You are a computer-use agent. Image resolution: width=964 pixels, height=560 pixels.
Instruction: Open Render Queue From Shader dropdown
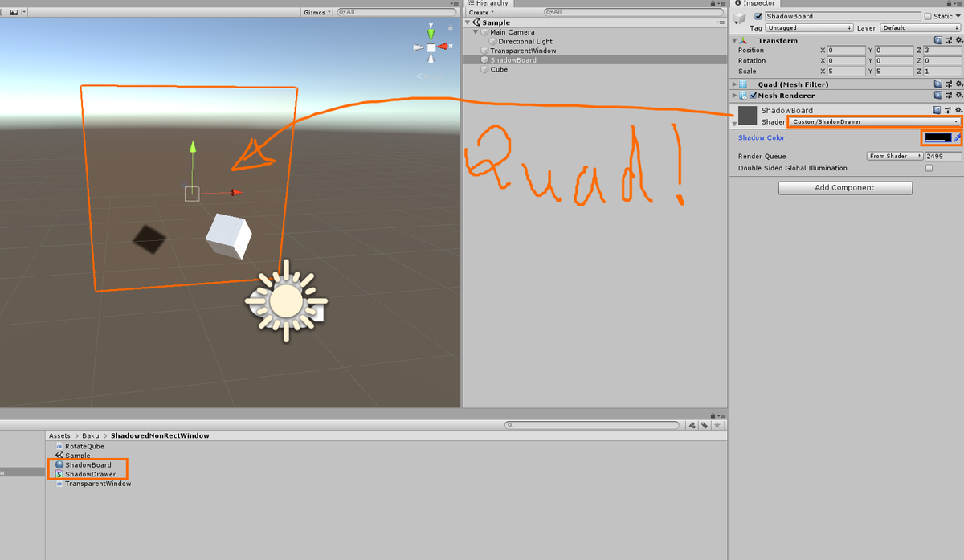895,157
